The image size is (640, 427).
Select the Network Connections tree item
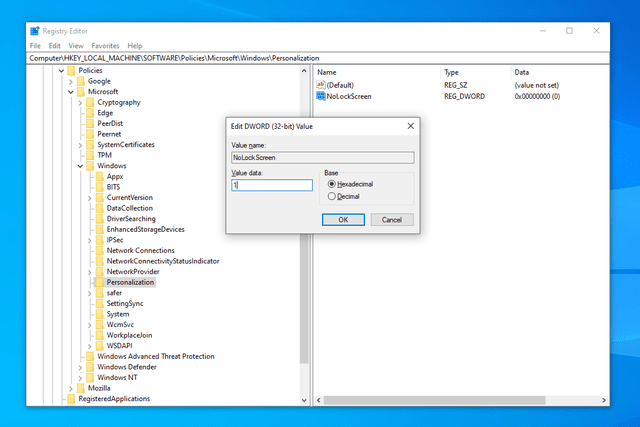click(140, 251)
